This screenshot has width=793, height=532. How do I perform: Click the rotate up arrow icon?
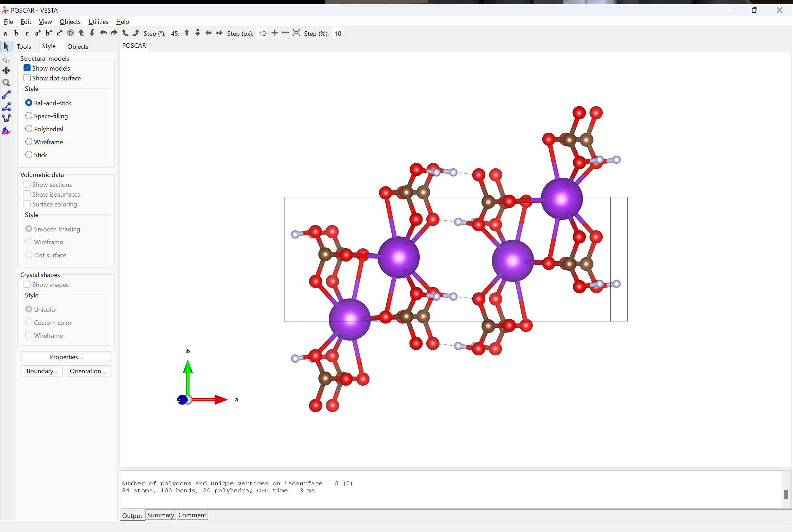coord(81,33)
